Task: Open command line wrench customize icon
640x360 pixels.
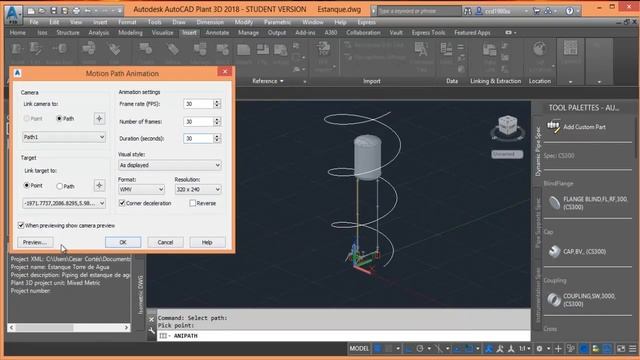Action: tap(151, 331)
